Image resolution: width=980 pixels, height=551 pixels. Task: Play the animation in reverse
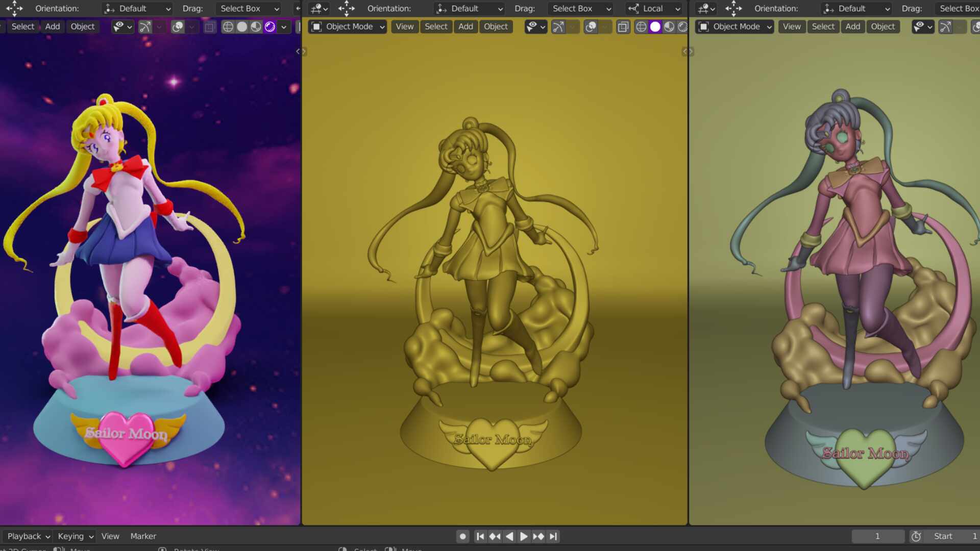click(x=509, y=536)
